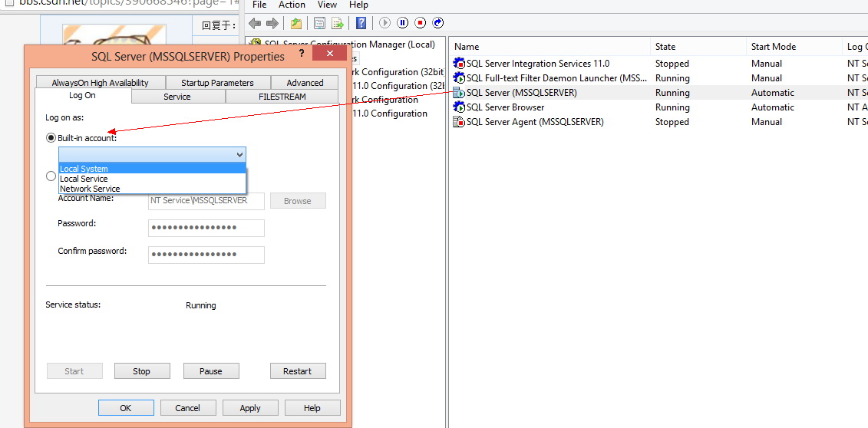Open the Action menu

(292, 5)
